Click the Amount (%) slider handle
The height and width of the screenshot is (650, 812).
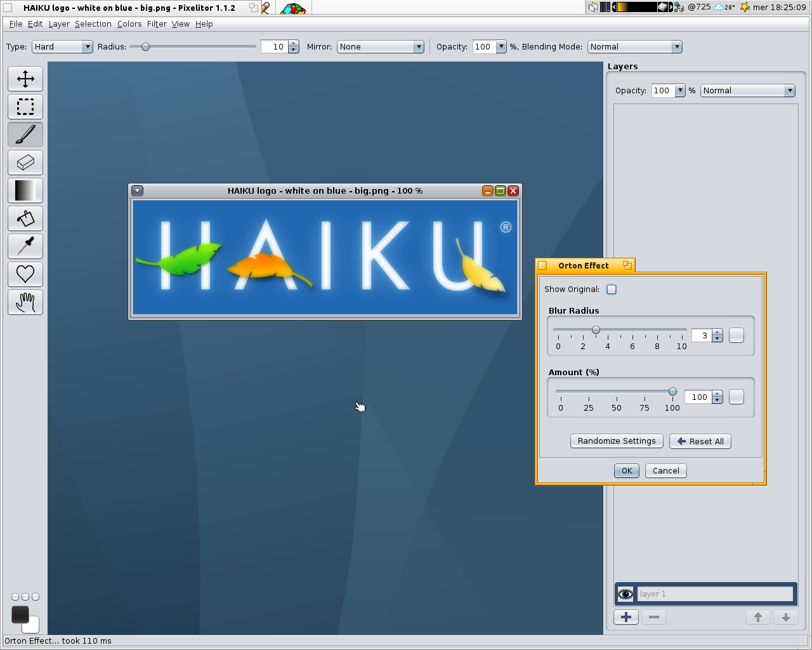point(672,392)
